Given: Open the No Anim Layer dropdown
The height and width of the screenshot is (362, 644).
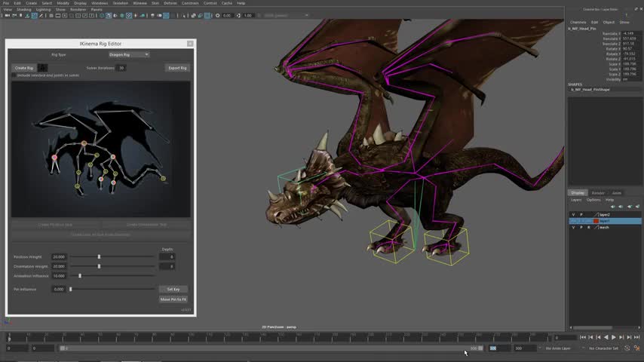Looking at the screenshot, I should (x=557, y=348).
